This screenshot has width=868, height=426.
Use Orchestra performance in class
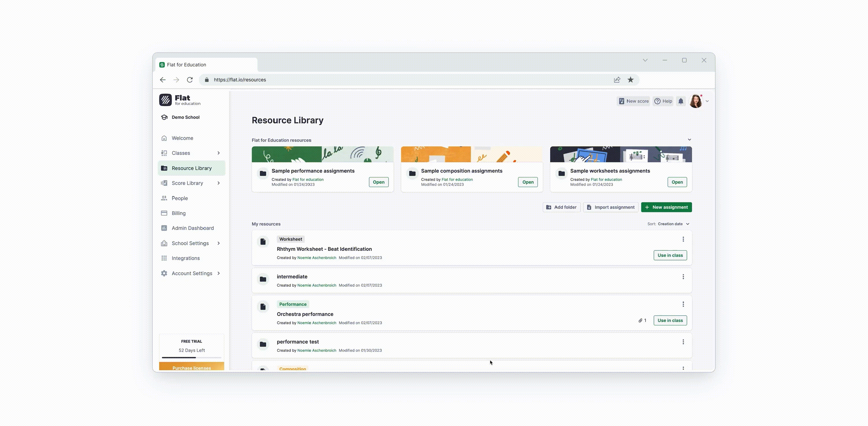coord(670,320)
